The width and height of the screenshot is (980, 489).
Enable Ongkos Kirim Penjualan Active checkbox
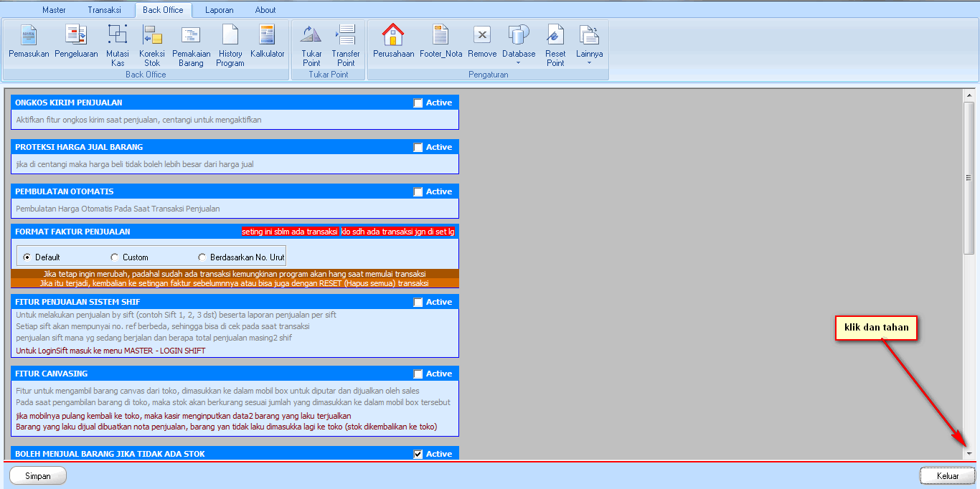(x=418, y=103)
